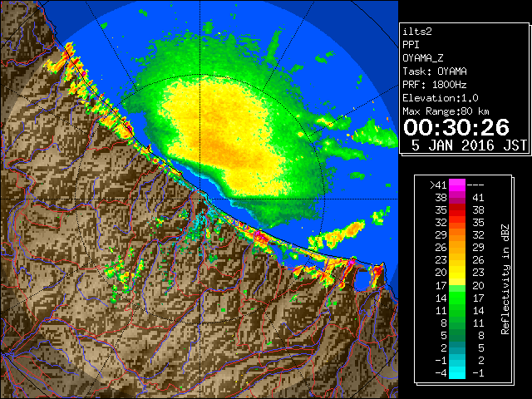
Task: Click the cyan '-4' legend color swatch
Action: (457, 373)
